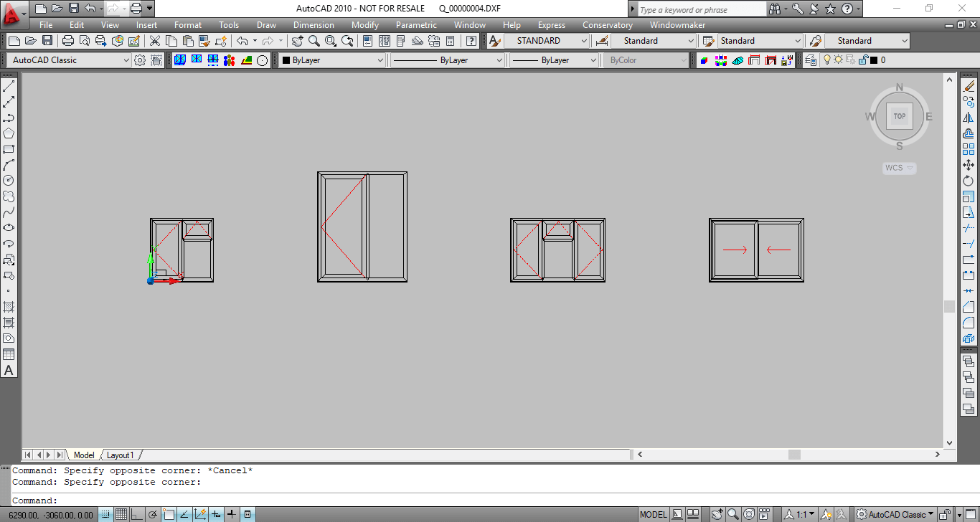
Task: Select the Multiline Text tool
Action: [9, 370]
